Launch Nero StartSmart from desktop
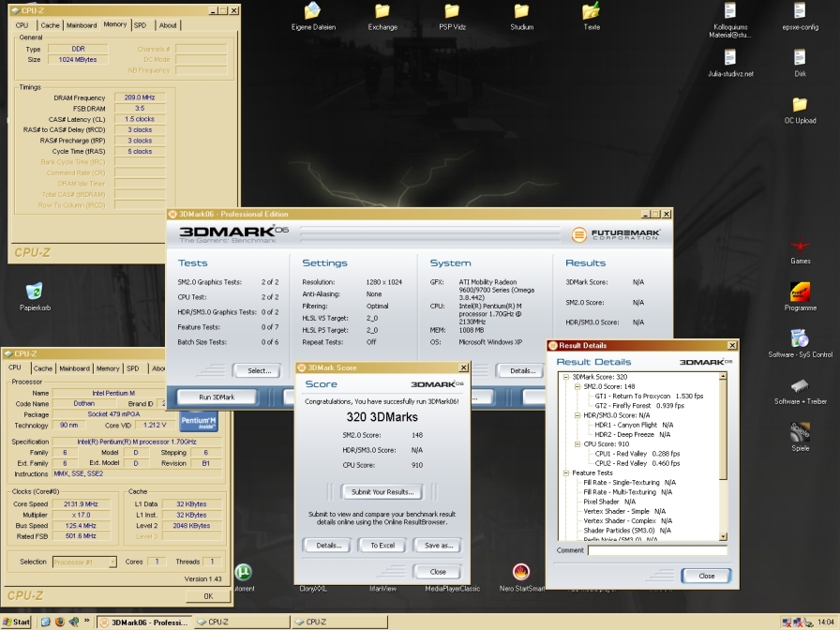Screen dimensions: 840x630 point(520,577)
